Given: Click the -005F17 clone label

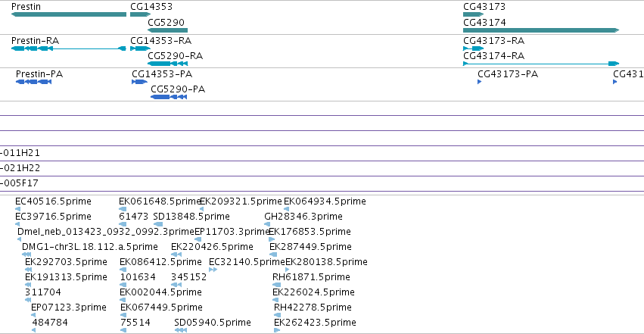Looking at the screenshot, I should pyautogui.click(x=20, y=183).
